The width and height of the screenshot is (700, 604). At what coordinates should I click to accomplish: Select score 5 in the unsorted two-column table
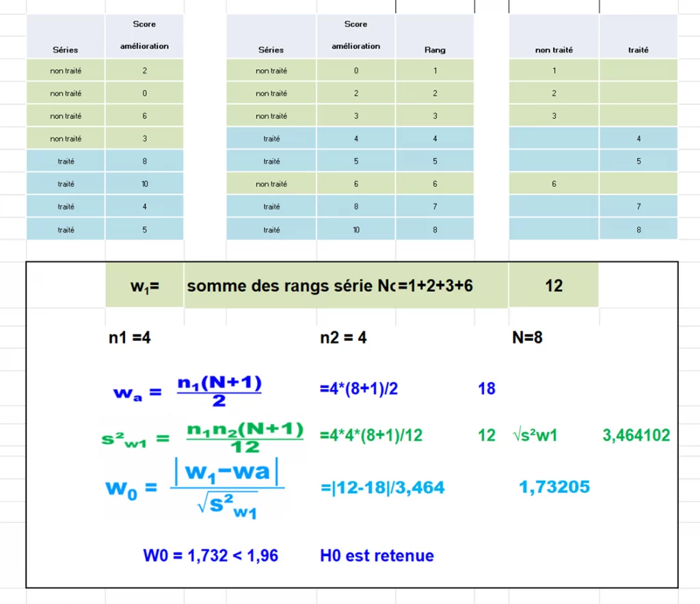click(x=145, y=230)
